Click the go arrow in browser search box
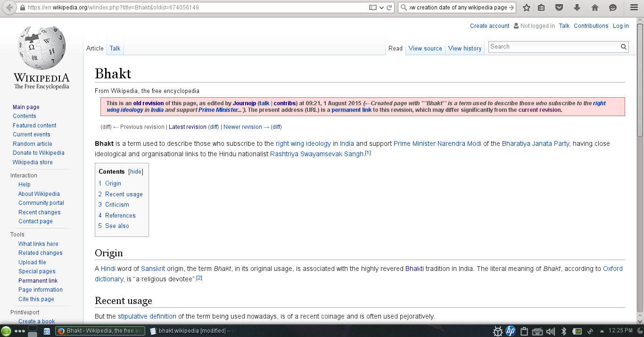 pyautogui.click(x=512, y=8)
